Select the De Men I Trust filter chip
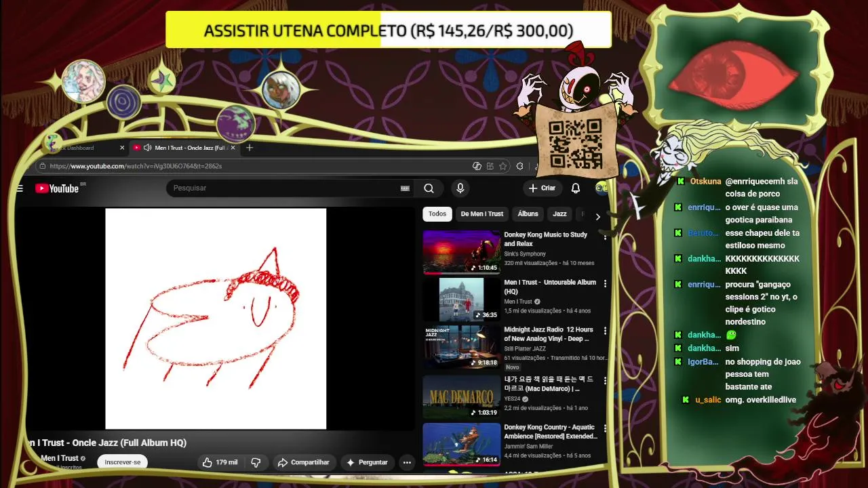 [x=482, y=214]
